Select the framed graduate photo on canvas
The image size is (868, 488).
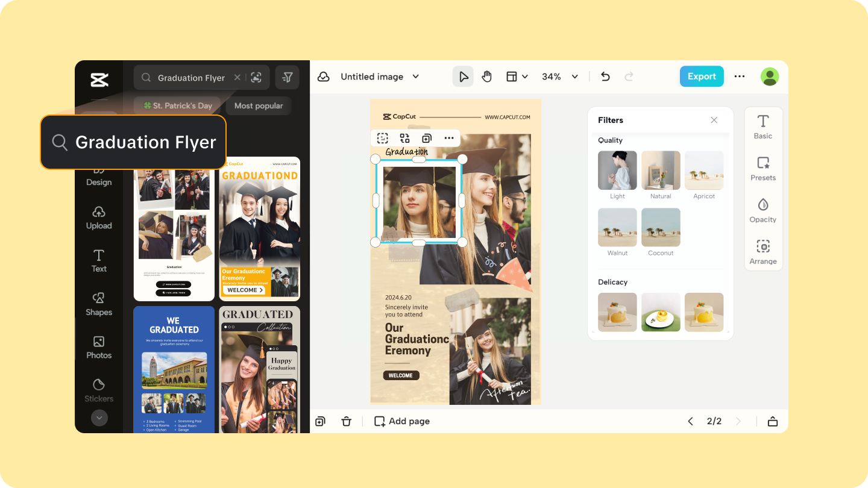(419, 201)
